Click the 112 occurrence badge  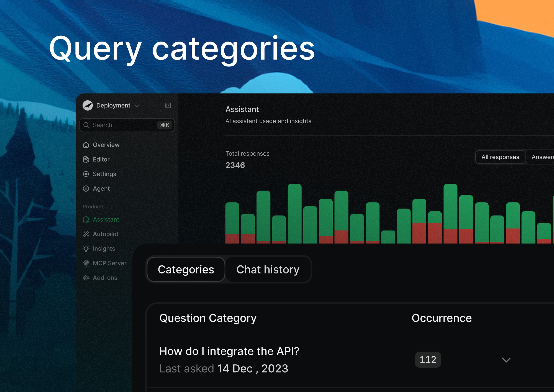tap(428, 360)
